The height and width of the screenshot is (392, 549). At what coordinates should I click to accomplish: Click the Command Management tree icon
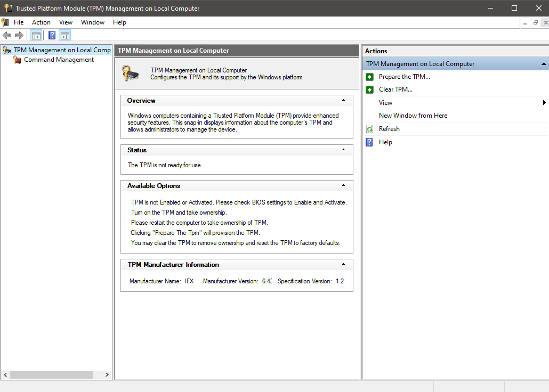17,60
